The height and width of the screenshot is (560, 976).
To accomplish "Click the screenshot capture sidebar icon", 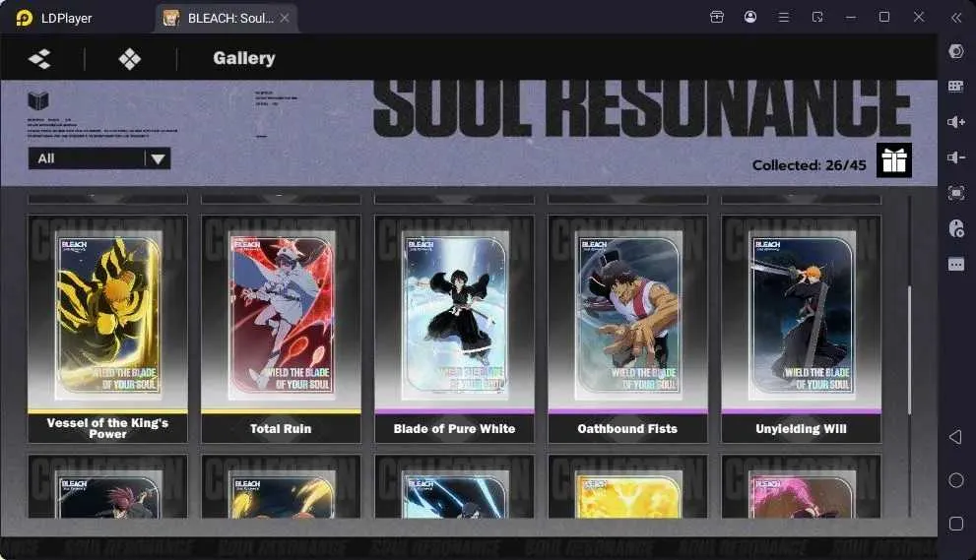I will [956, 194].
